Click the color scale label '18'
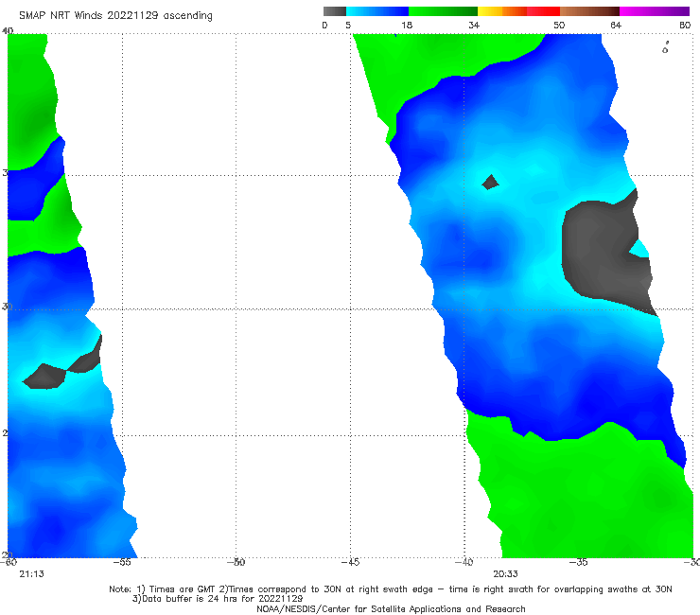Viewport: 700px width, 615px height. (x=407, y=25)
